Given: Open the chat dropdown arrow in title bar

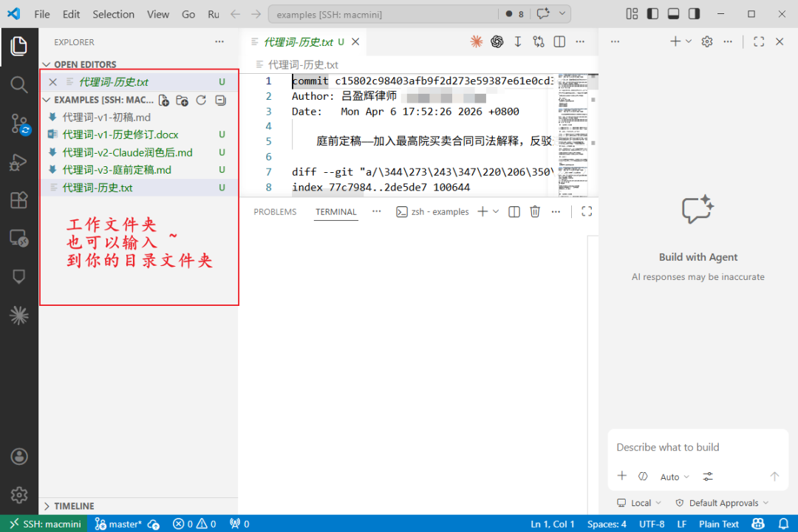Looking at the screenshot, I should 562,14.
